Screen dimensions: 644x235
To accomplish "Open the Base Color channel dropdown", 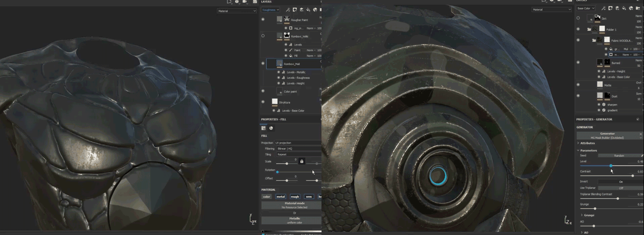I will (x=586, y=8).
